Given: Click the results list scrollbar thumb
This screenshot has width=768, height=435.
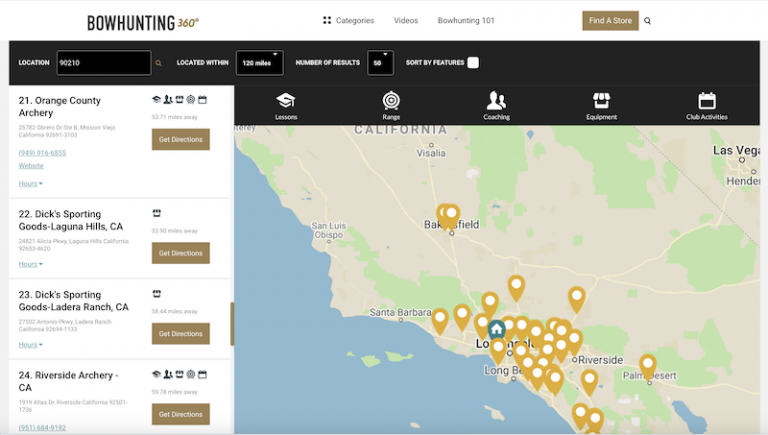Looking at the screenshot, I should [x=232, y=324].
